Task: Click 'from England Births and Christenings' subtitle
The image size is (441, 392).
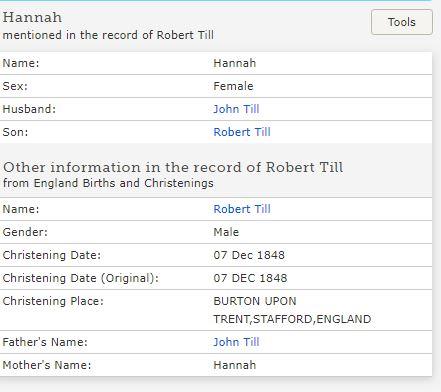Action: pos(108,183)
